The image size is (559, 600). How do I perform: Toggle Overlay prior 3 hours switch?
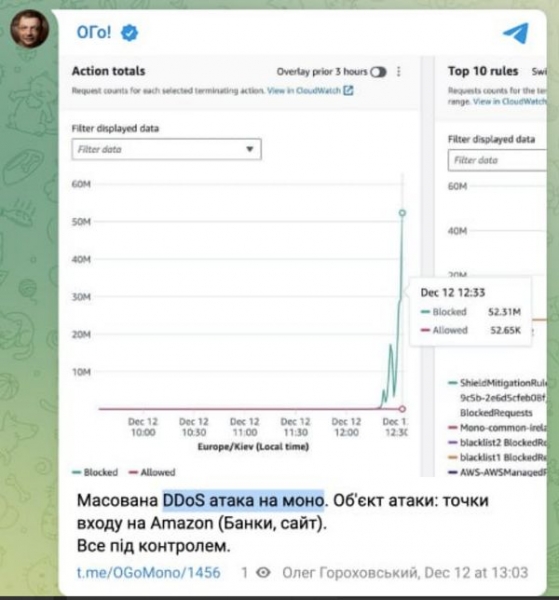coord(378,72)
